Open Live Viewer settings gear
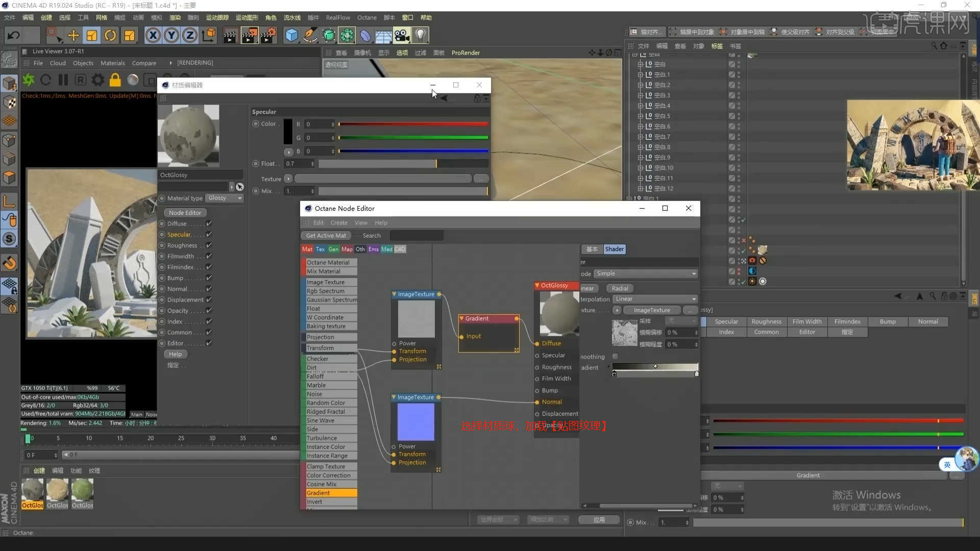Screen dimensions: 980x551 pos(97,80)
